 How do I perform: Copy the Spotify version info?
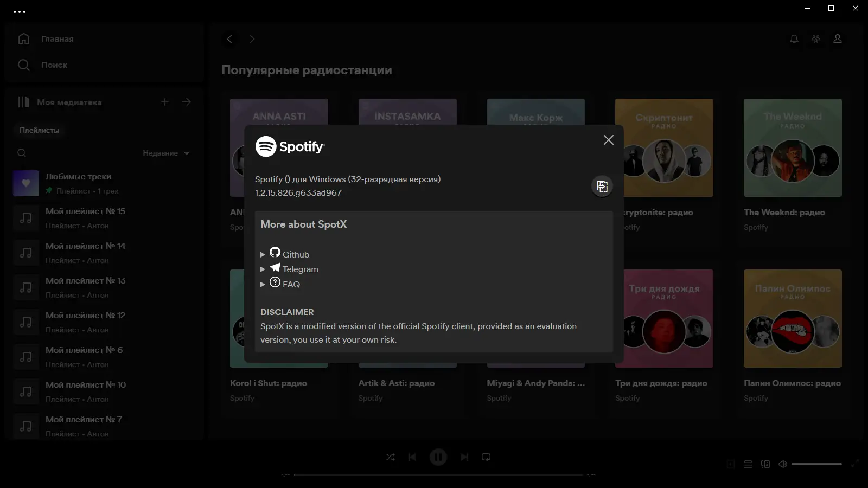602,187
